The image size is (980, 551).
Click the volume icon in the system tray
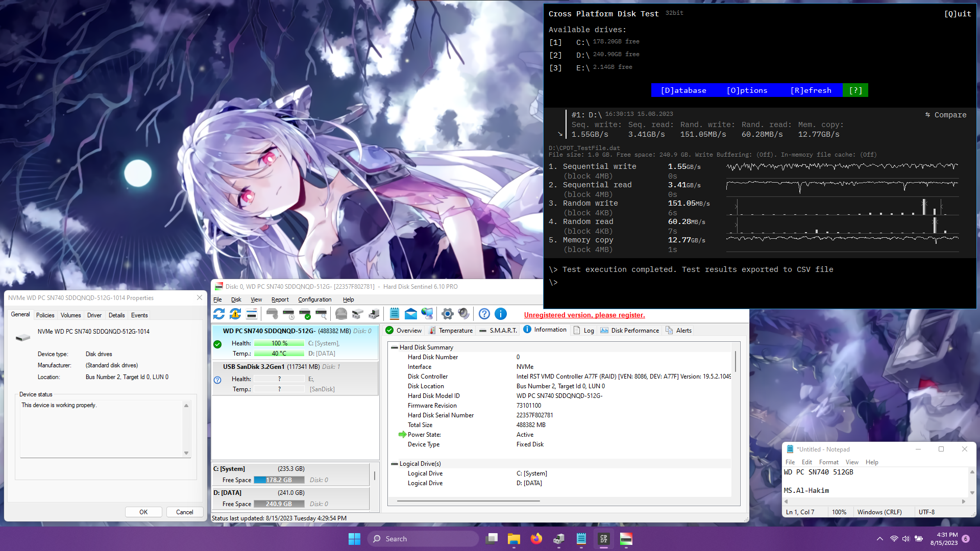[x=906, y=539]
